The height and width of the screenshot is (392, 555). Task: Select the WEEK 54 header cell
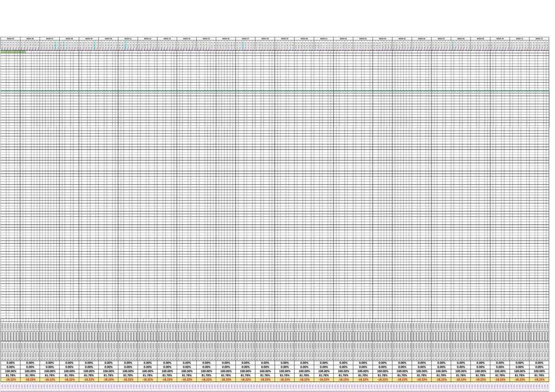point(187,38)
